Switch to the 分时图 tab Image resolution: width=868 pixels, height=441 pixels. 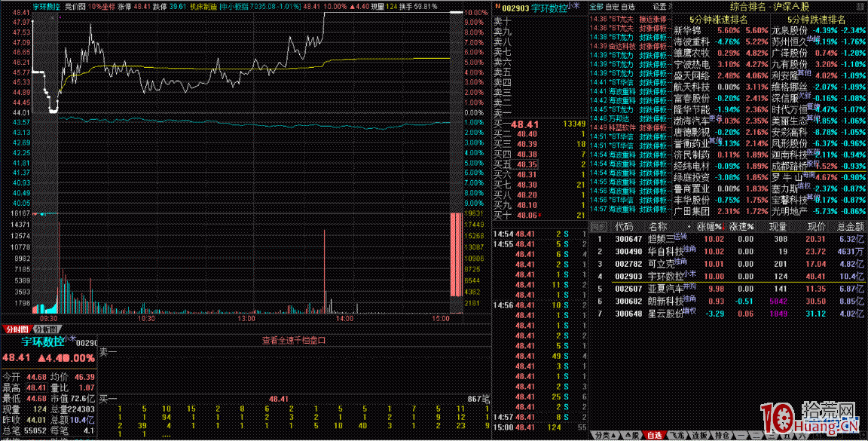click(17, 328)
